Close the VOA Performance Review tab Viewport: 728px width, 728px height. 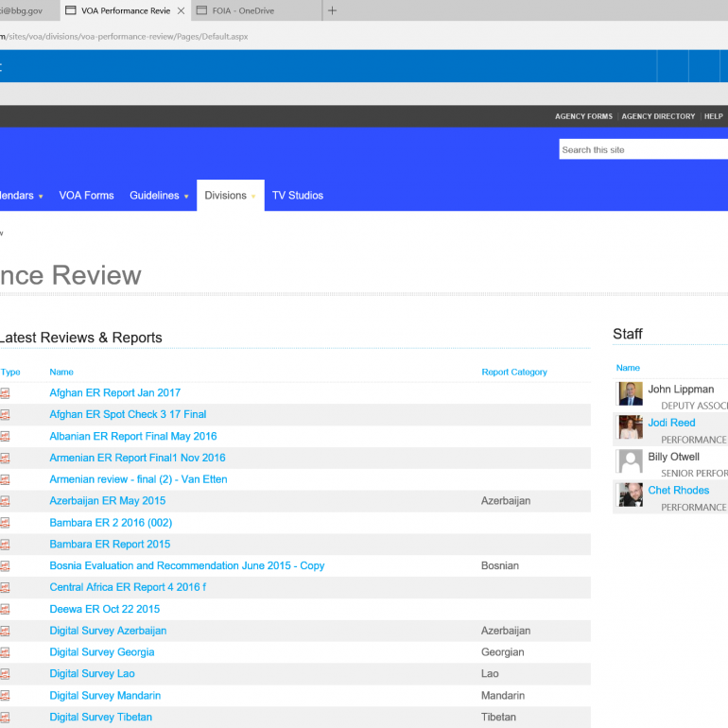pos(182,10)
